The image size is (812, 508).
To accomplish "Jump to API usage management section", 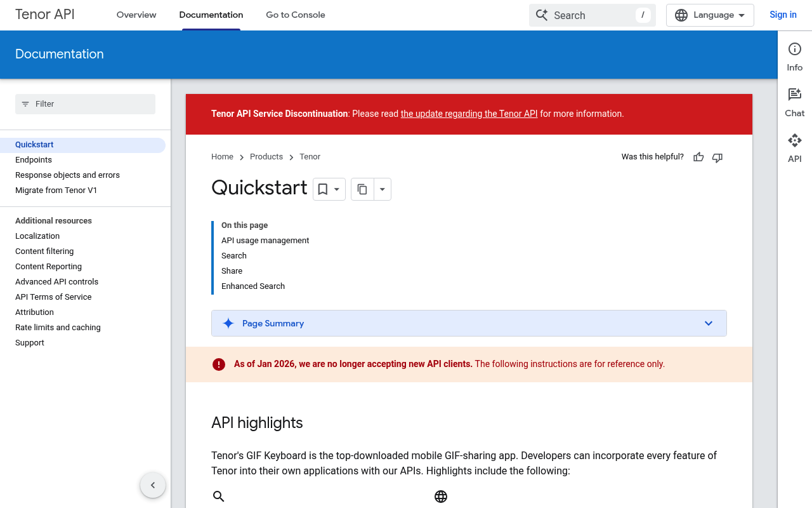I will [x=265, y=241].
